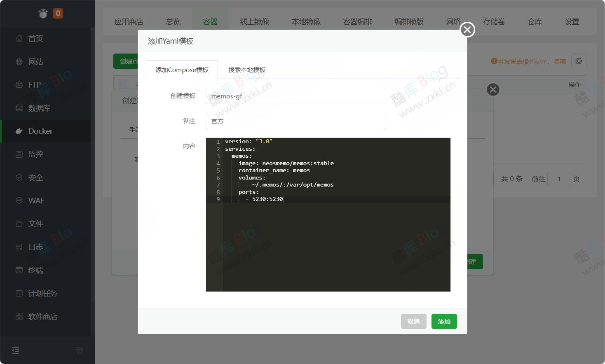Open the bottom-left settings gear
This screenshot has height=364, width=605.
(79, 350)
